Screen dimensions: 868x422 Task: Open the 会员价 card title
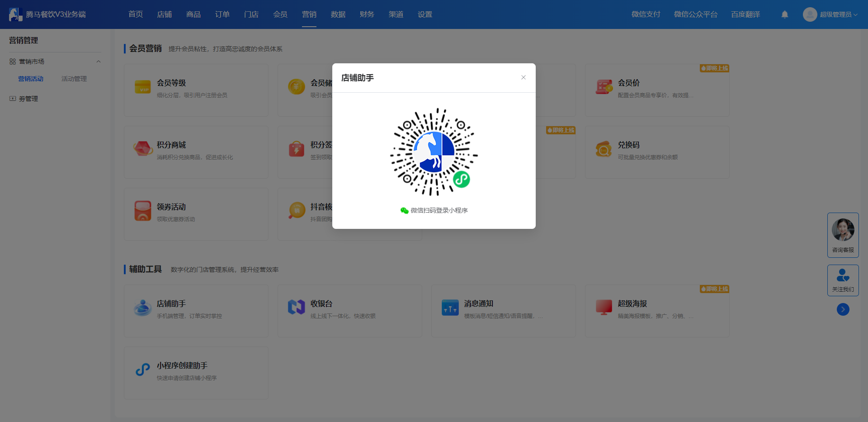[x=629, y=83]
